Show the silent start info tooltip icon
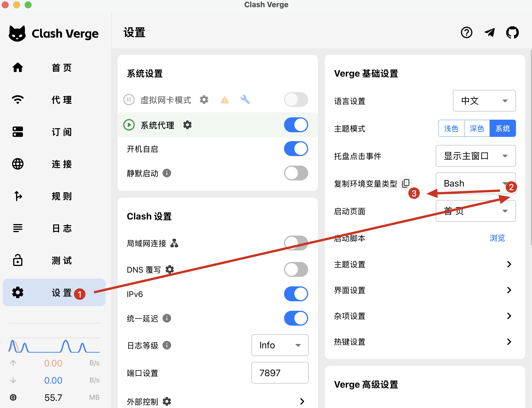The width and height of the screenshot is (532, 408). (167, 173)
